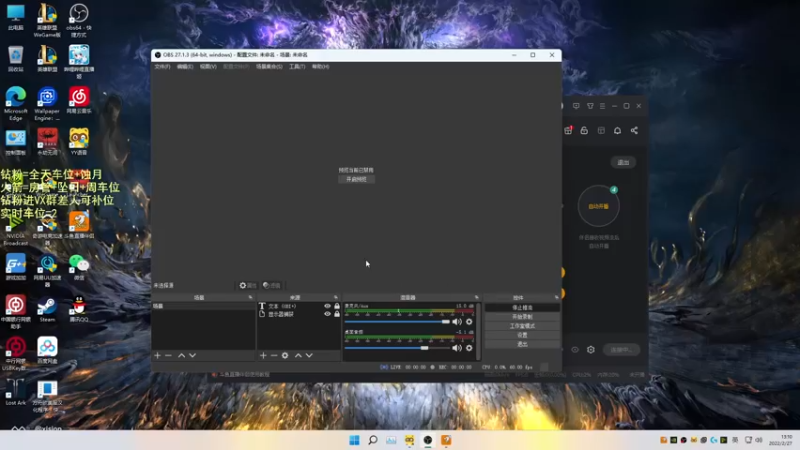Viewport: 800px width, 450px height.
Task: Click the message icon in side window title bar
Action: (x=576, y=106)
